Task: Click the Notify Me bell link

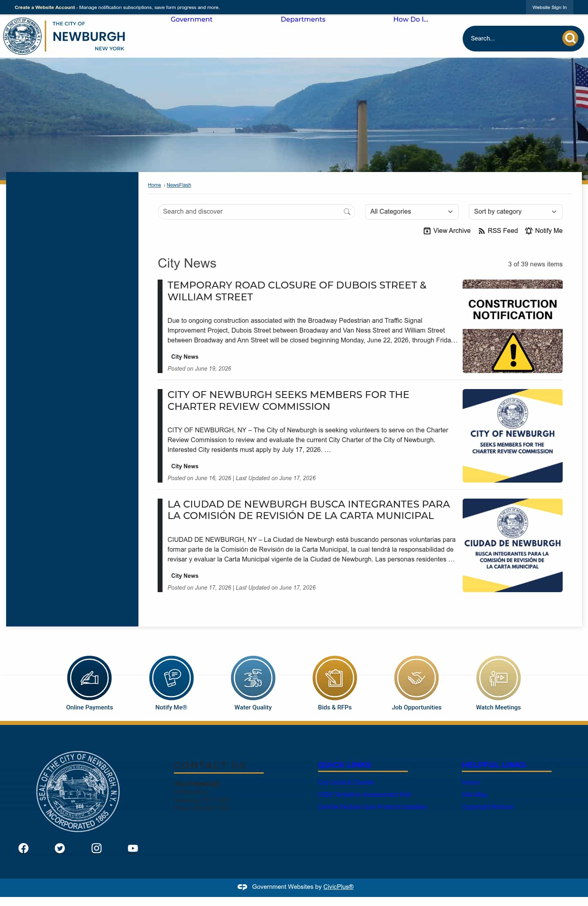Action: [x=543, y=231]
